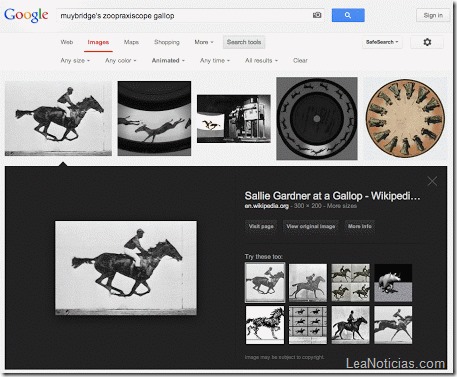The image size is (457, 377).
Task: Toggle the Search tools button
Action: coord(244,42)
